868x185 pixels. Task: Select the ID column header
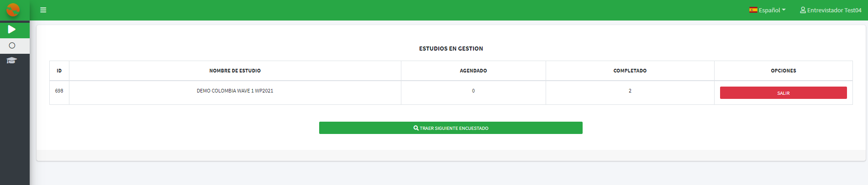[59, 71]
